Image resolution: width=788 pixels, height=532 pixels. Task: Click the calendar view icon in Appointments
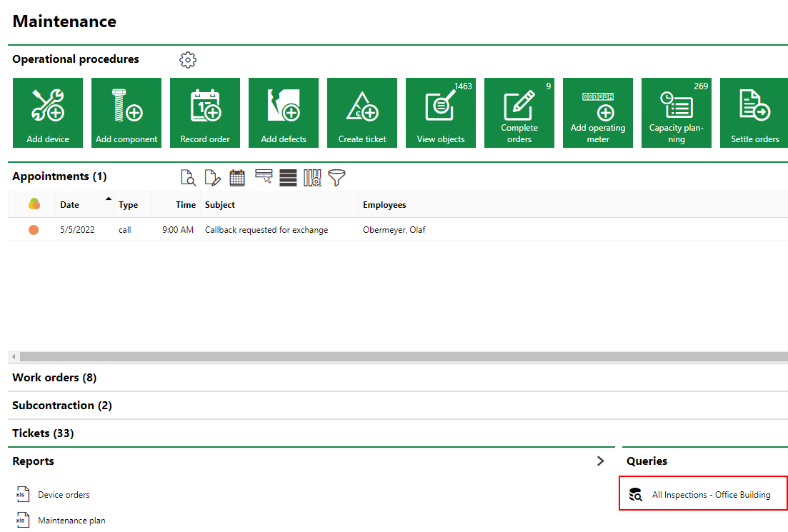coord(237,178)
